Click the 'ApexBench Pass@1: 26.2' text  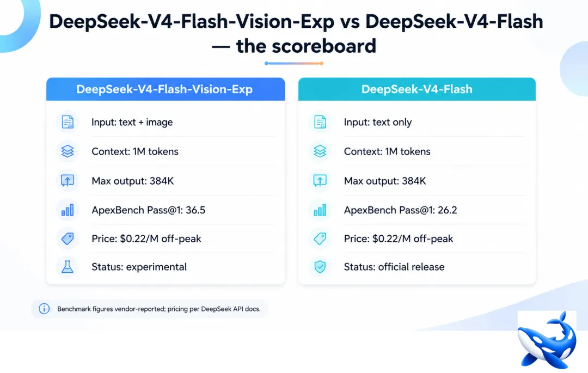[x=401, y=210]
